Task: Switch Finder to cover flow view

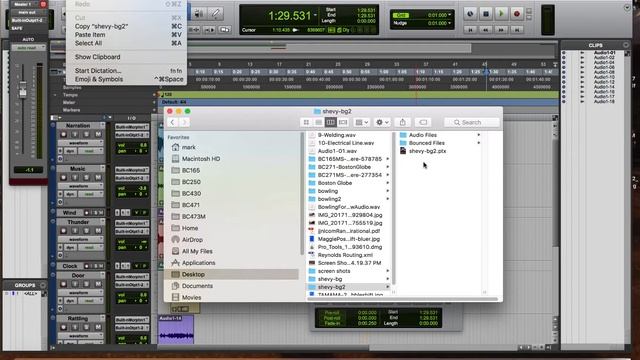Action: [x=343, y=122]
